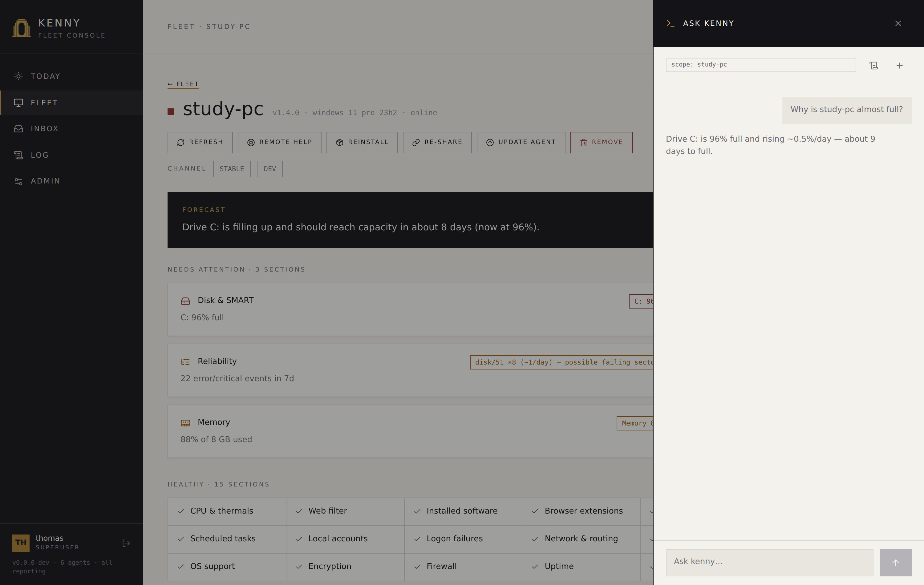Click the scope: study-pc field
The image size is (924, 585).
click(760, 65)
